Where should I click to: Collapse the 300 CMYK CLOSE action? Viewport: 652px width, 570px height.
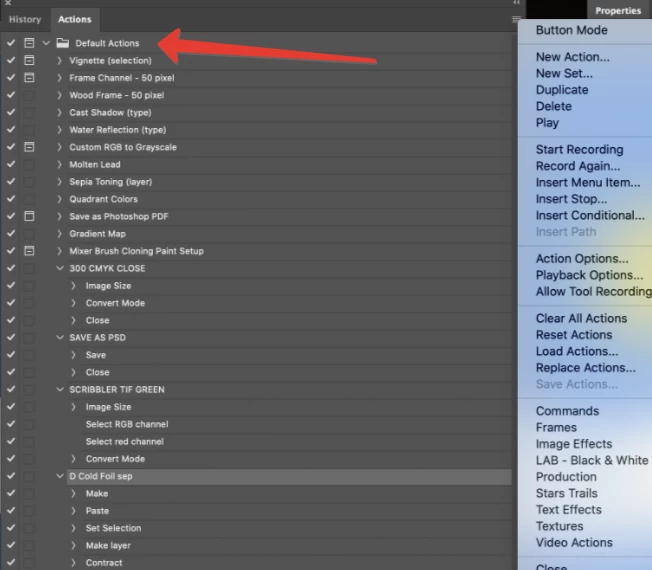(60, 268)
